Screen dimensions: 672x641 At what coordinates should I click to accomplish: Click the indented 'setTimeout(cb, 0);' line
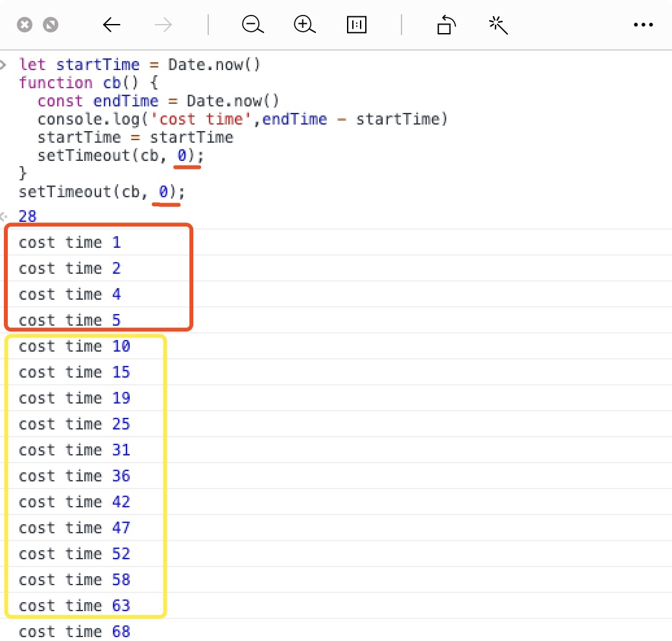(121, 156)
